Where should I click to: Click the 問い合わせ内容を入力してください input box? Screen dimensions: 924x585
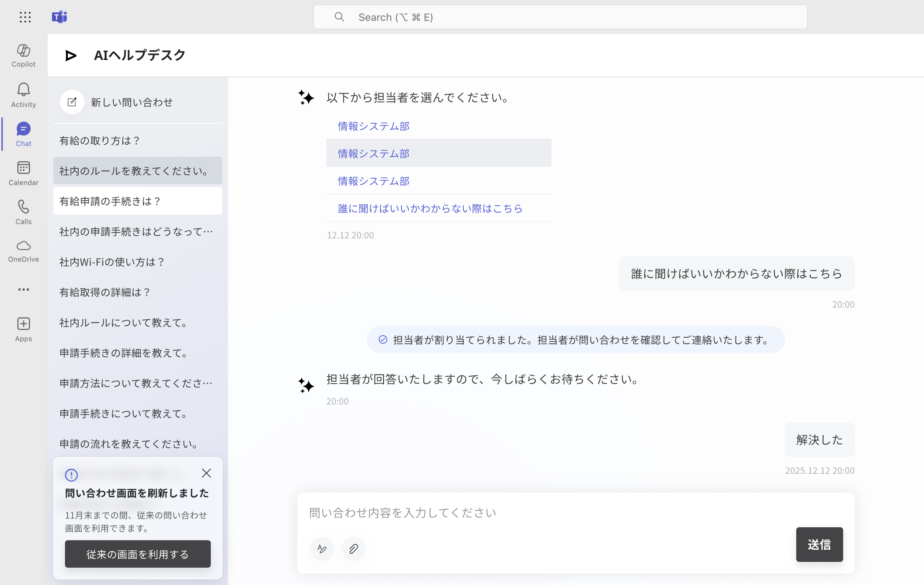(576, 513)
